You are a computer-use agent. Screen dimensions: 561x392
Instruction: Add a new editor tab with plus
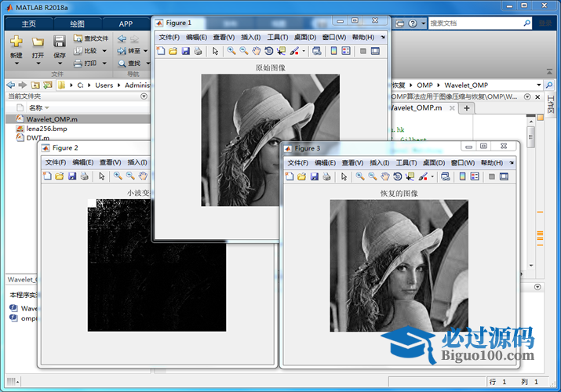coord(467,108)
